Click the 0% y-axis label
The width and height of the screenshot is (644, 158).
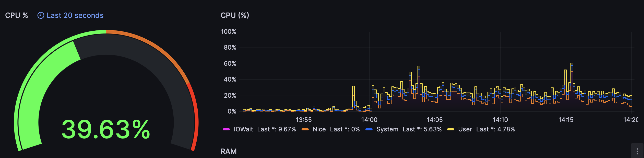(232, 111)
